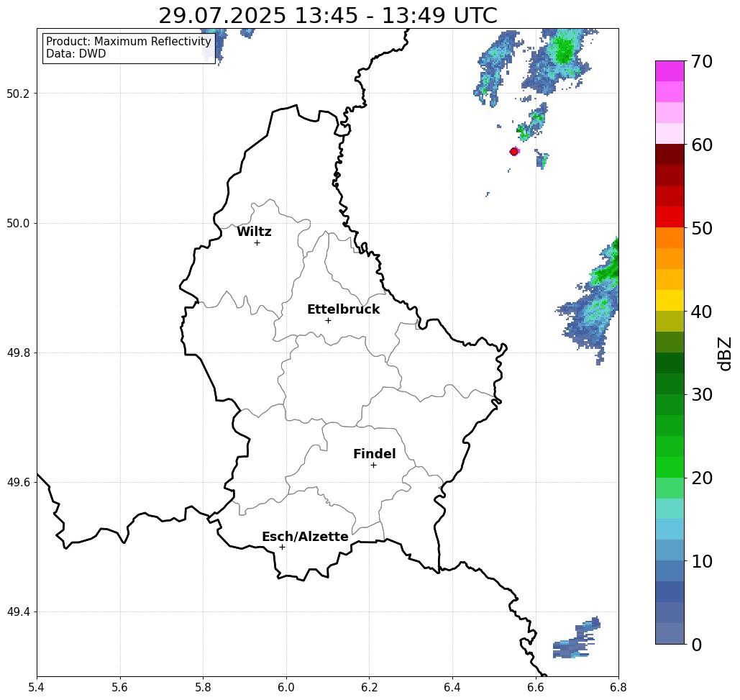
Task: Click the colorbar tick label 30
Action: pyautogui.click(x=702, y=395)
